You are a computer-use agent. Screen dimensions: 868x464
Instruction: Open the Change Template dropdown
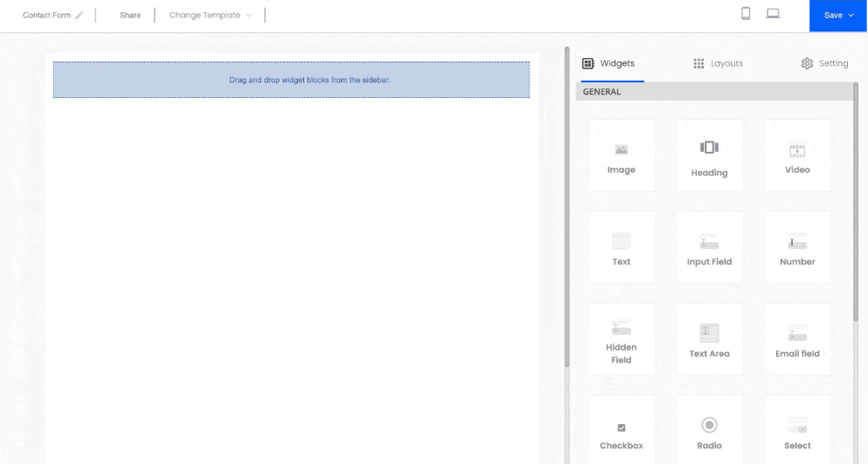pos(210,16)
